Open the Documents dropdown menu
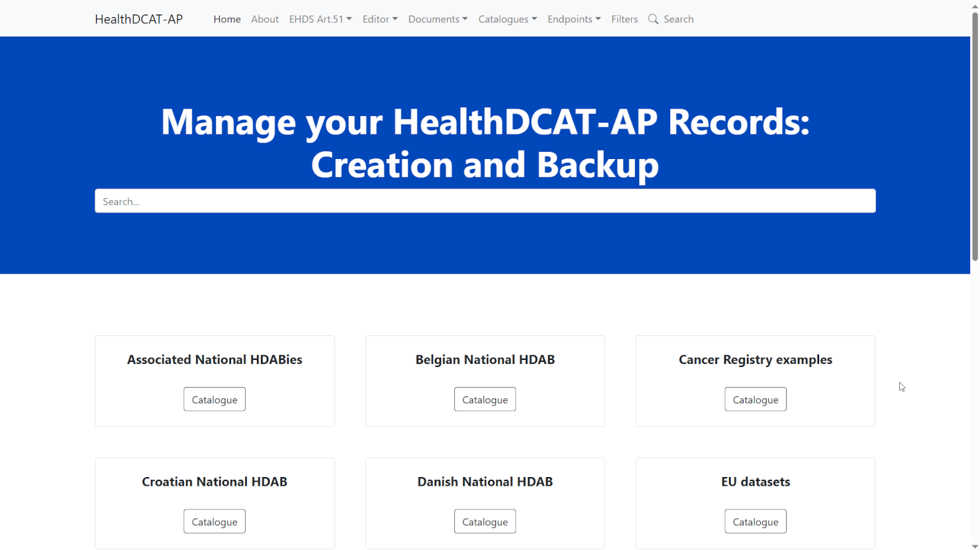The height and width of the screenshot is (550, 980). point(438,19)
